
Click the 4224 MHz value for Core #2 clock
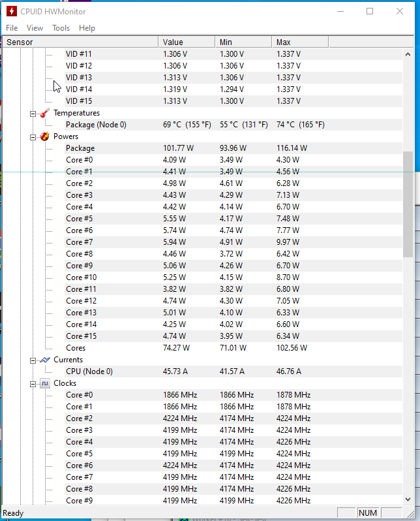180,418
